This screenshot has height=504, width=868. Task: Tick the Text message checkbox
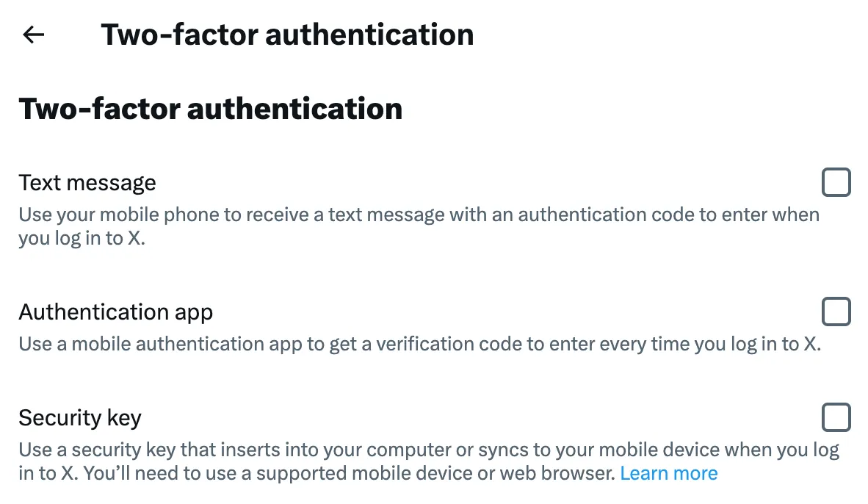pos(836,182)
